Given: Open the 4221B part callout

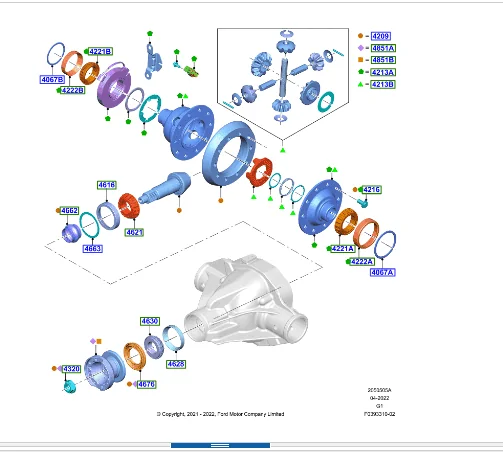Looking at the screenshot, I should pos(100,51).
